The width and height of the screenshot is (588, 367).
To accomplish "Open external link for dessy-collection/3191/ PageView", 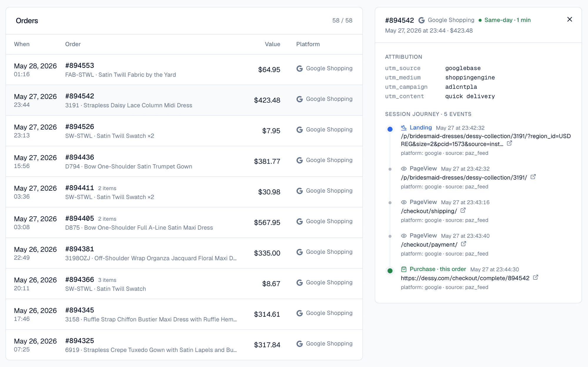I will point(533,177).
